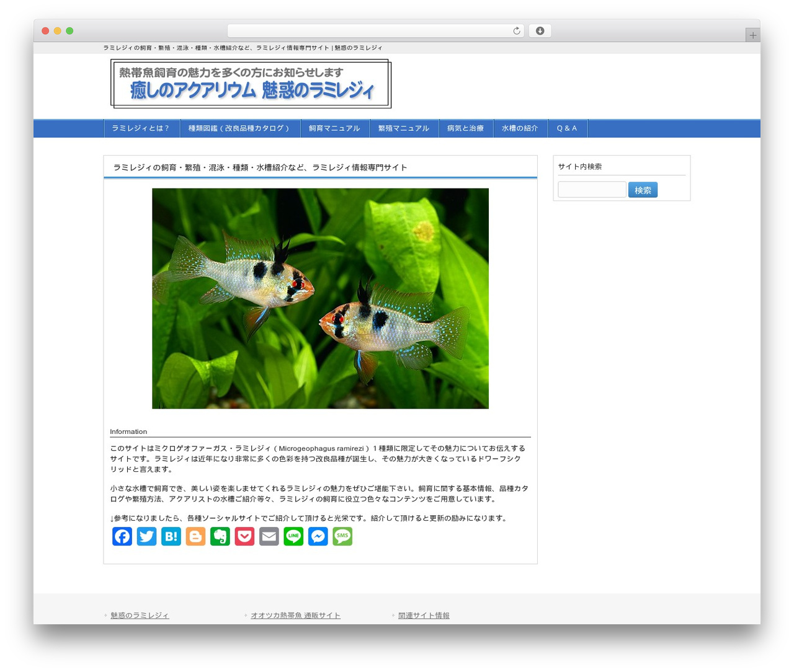Save the page to Pocket
794x672 pixels.
pyautogui.click(x=244, y=536)
